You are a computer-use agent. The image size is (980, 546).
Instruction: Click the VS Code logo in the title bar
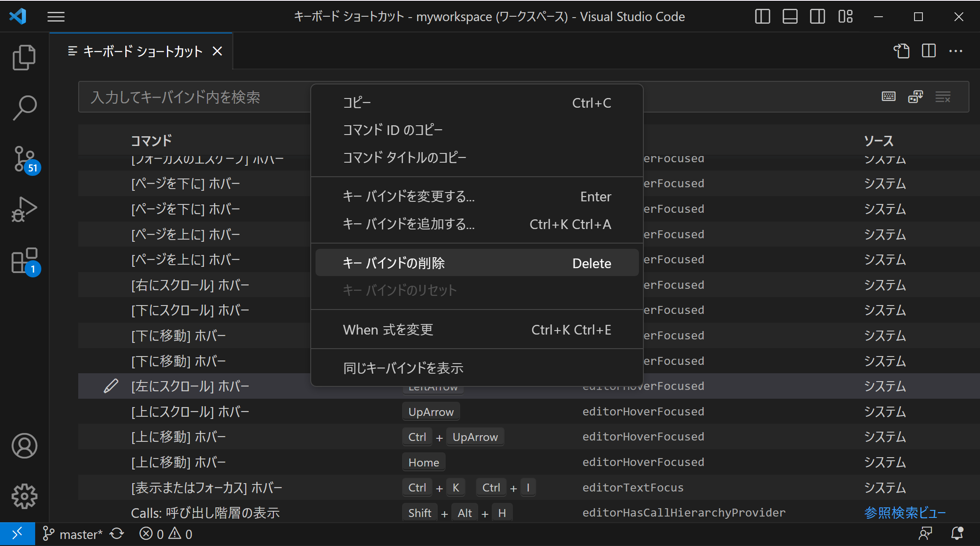(x=18, y=17)
